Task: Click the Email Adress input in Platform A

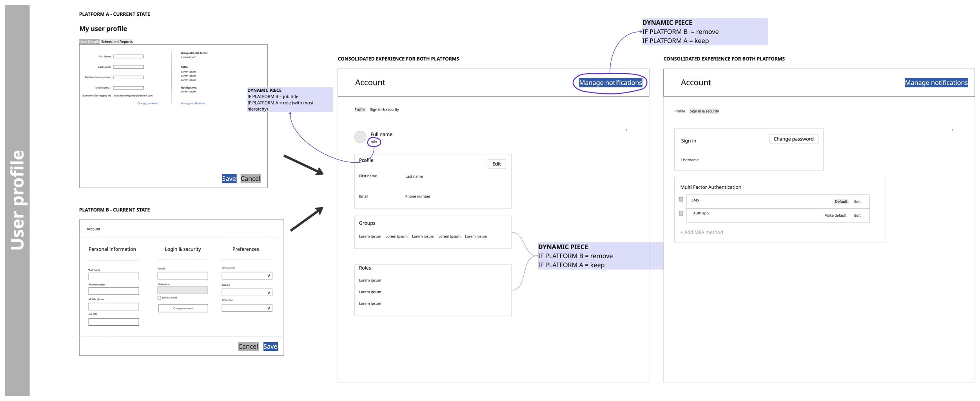Action: pos(129,88)
